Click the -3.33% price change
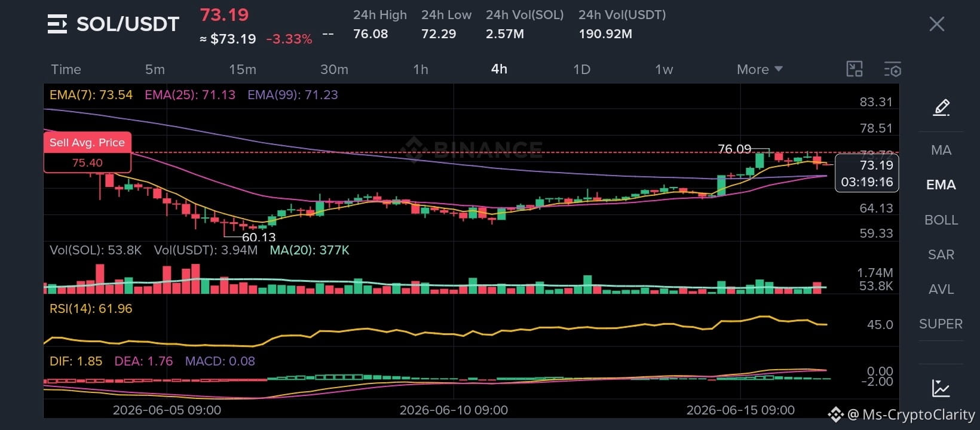 [x=289, y=39]
